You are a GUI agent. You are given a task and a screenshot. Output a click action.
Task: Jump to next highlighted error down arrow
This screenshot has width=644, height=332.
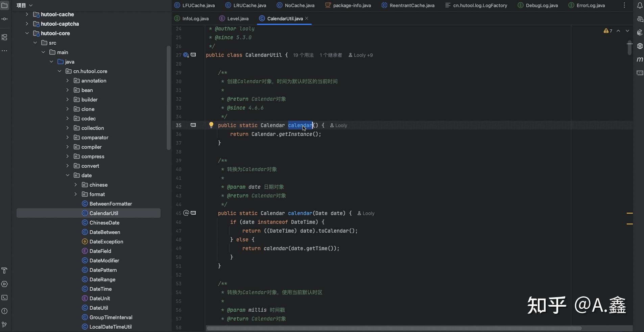(627, 31)
